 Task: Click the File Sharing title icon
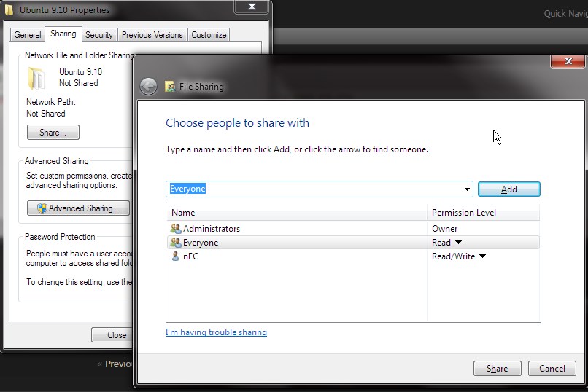pos(170,87)
